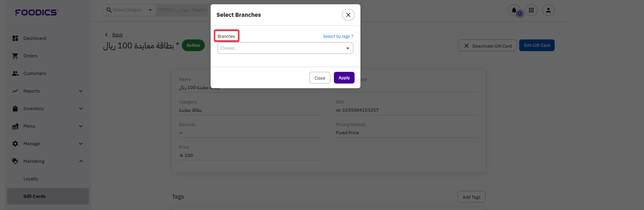Click the Dashboard icon in sidebar
This screenshot has height=210, width=644.
click(x=15, y=38)
